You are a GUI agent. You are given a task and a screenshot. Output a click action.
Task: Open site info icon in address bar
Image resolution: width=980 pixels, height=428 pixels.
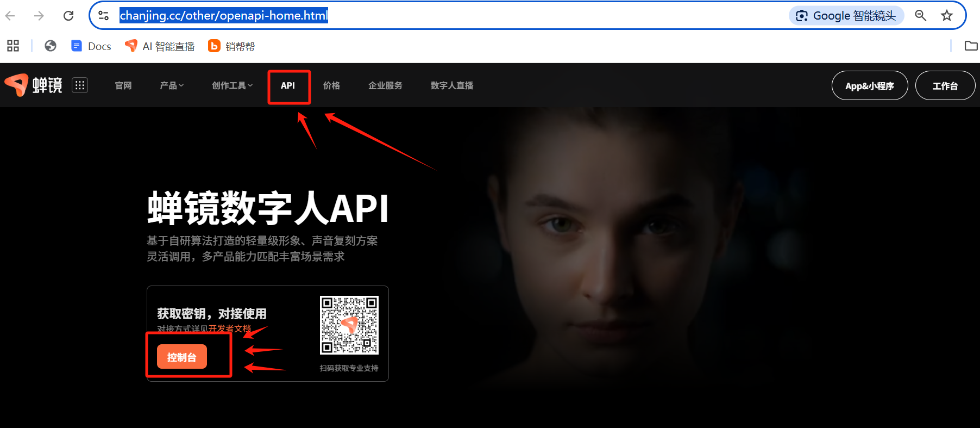click(103, 16)
